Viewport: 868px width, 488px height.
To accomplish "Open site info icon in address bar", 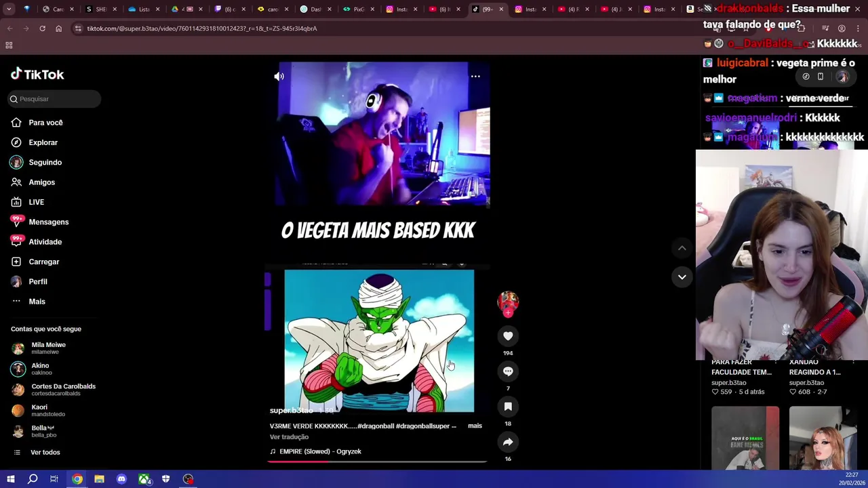I will click(x=78, y=28).
